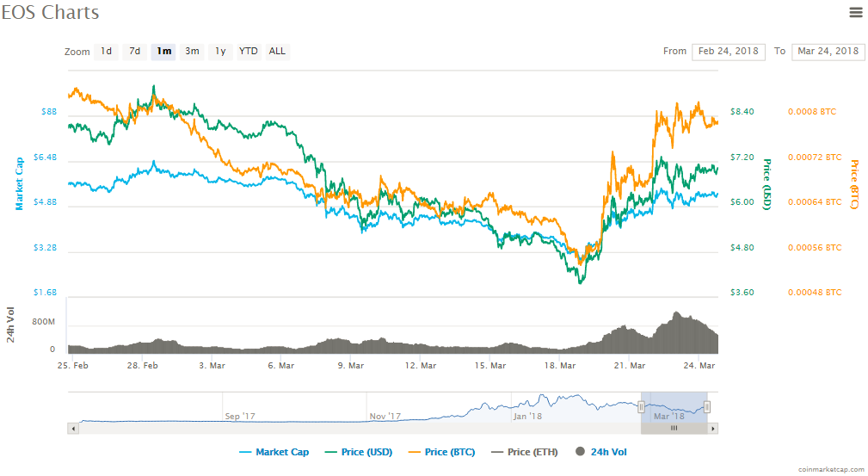Viewport: 868px width, 476px height.
Task: Click the 28. Feb axis label
Action: coord(142,366)
